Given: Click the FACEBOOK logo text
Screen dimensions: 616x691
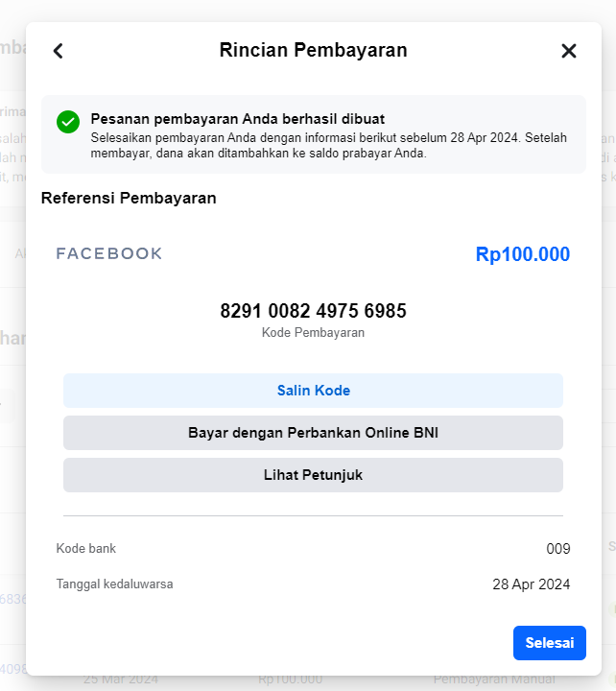Looking at the screenshot, I should [x=109, y=253].
